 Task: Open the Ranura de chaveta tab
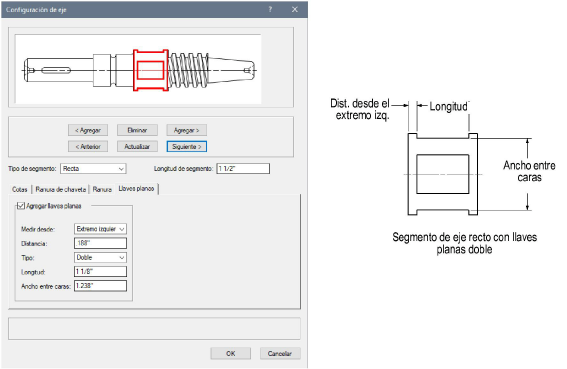(61, 189)
